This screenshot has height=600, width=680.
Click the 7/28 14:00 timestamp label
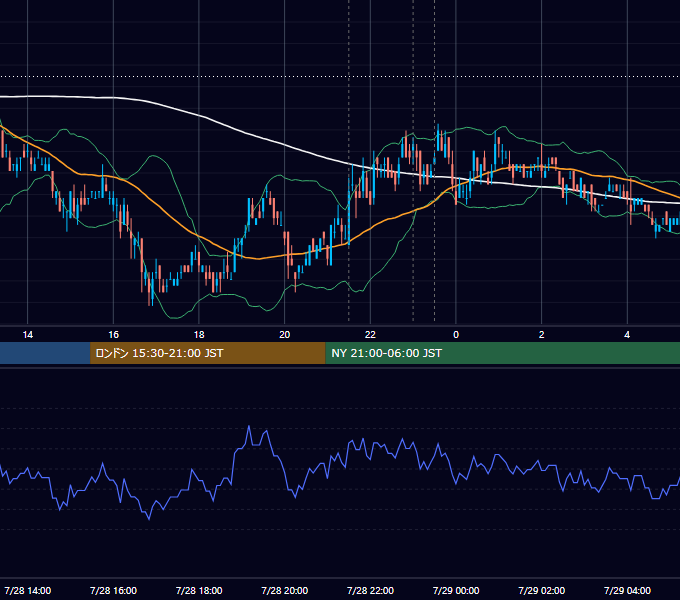(x=27, y=590)
